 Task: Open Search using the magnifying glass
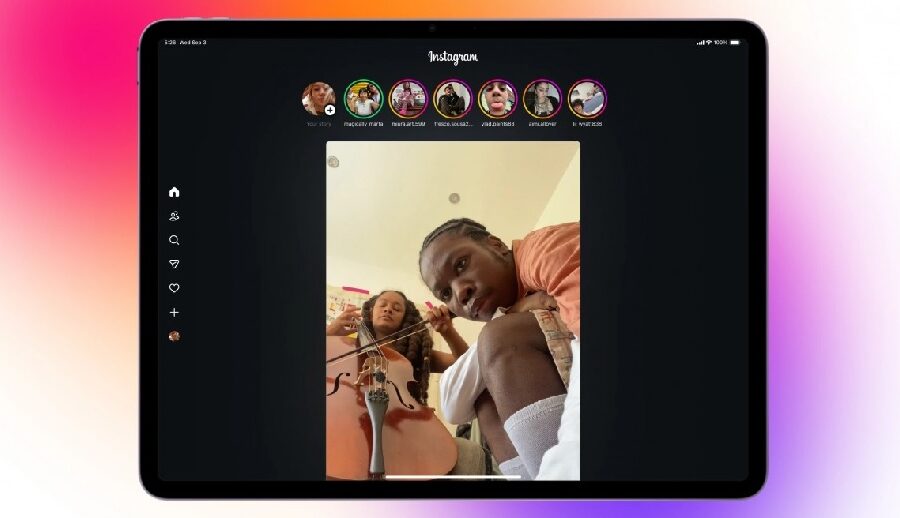174,240
